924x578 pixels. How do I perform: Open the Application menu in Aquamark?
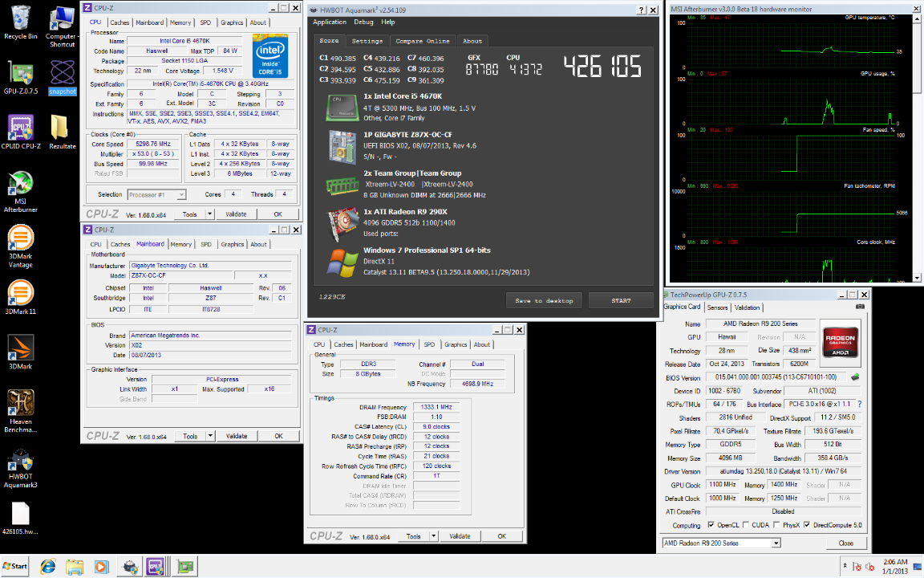[330, 22]
